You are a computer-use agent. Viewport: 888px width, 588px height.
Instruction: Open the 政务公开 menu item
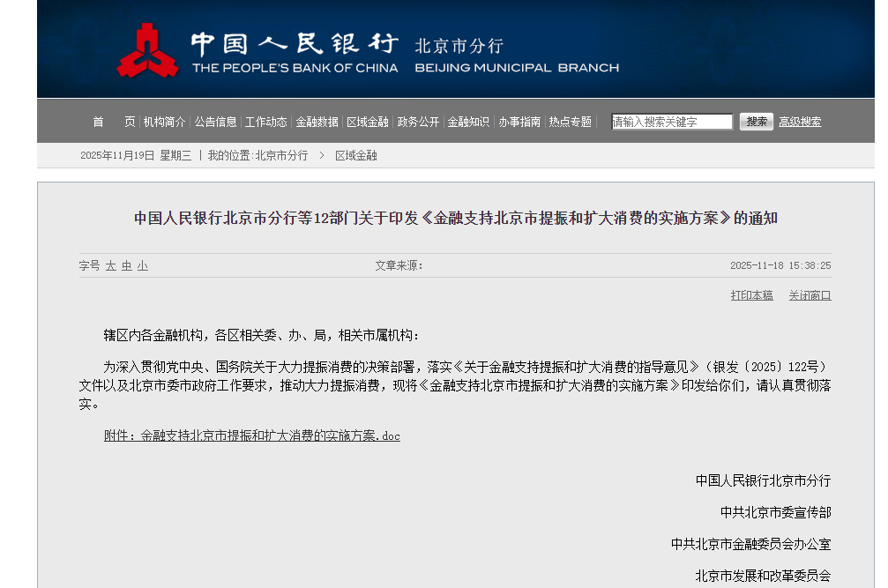[x=418, y=122]
